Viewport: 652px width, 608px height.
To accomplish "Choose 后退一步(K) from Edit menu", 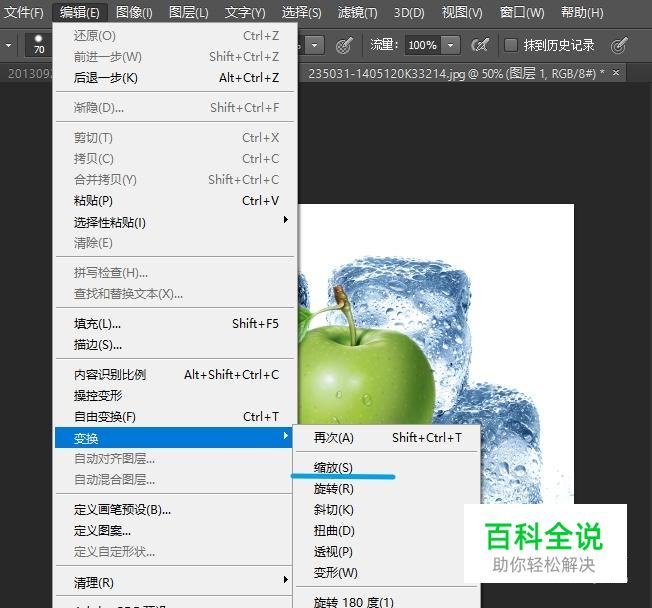I will (x=176, y=78).
